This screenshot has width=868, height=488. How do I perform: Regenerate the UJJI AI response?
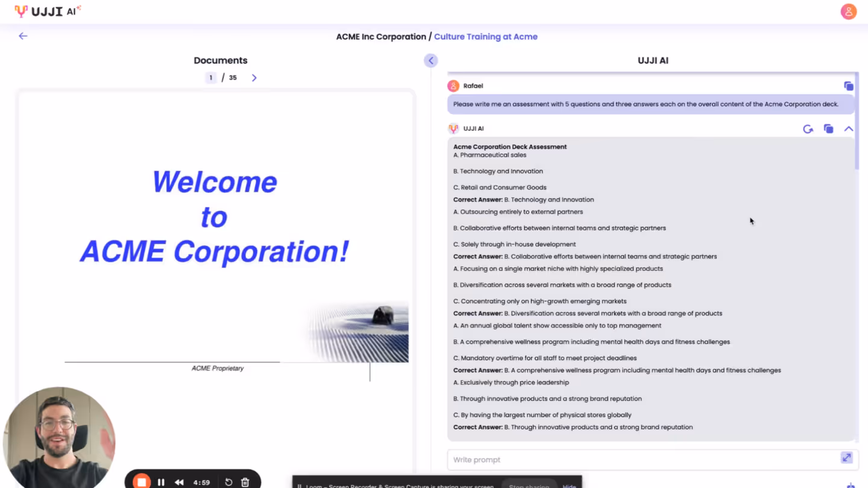click(x=808, y=129)
